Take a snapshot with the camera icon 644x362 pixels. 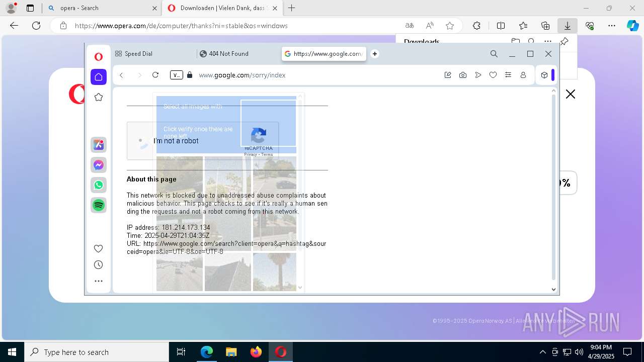[463, 75]
